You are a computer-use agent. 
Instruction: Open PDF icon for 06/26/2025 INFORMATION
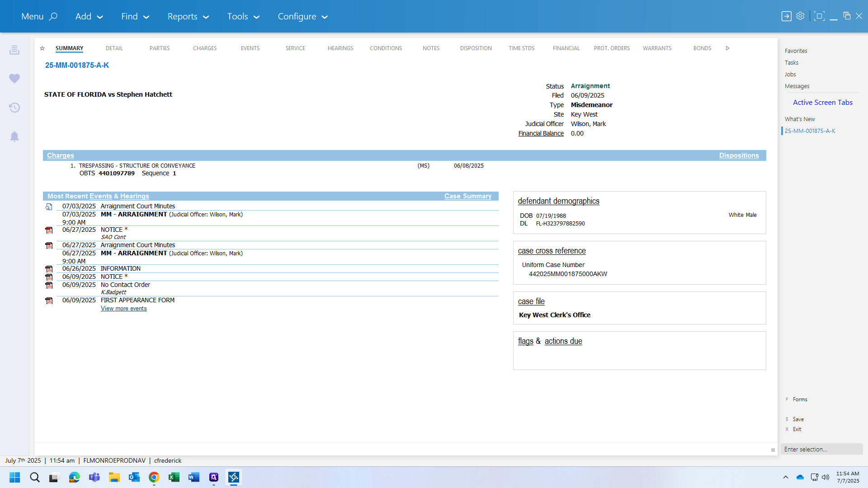(x=49, y=269)
